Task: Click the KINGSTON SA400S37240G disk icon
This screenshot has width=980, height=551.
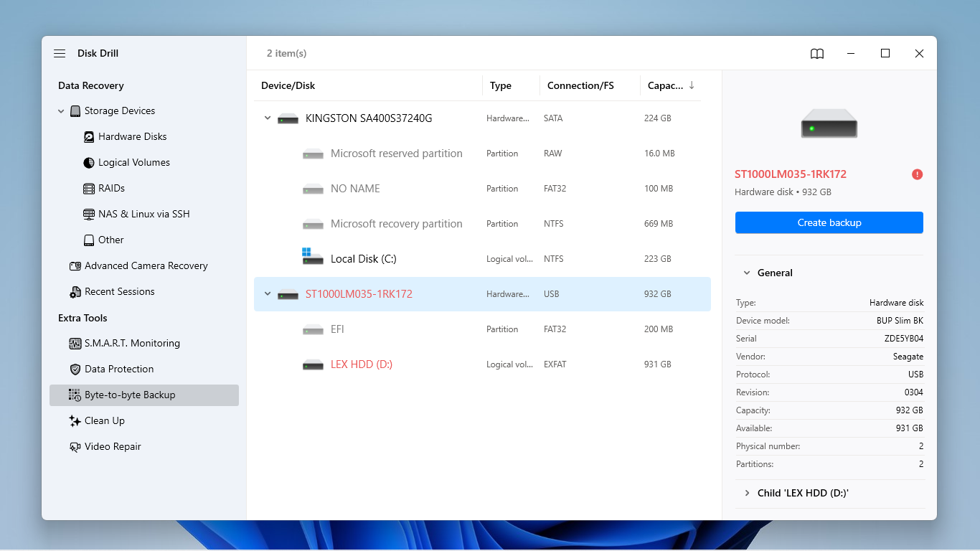Action: (288, 118)
